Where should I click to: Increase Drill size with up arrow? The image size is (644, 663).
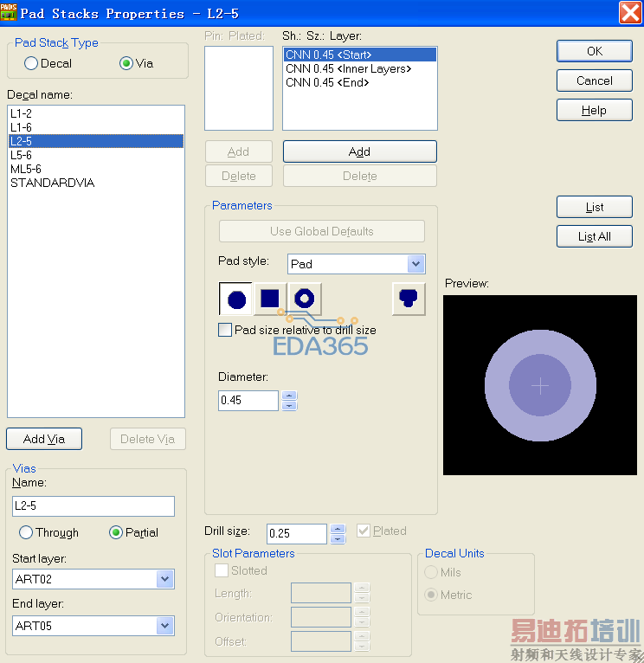[338, 529]
